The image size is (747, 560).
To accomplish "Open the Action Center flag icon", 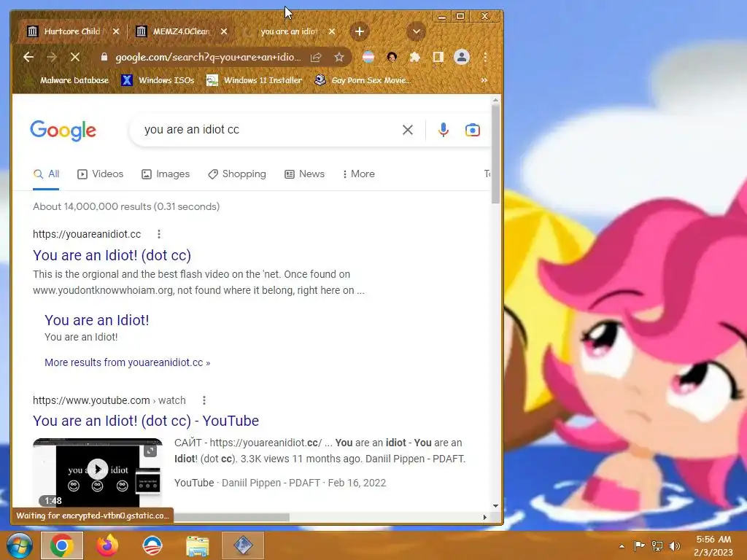I will point(639,546).
